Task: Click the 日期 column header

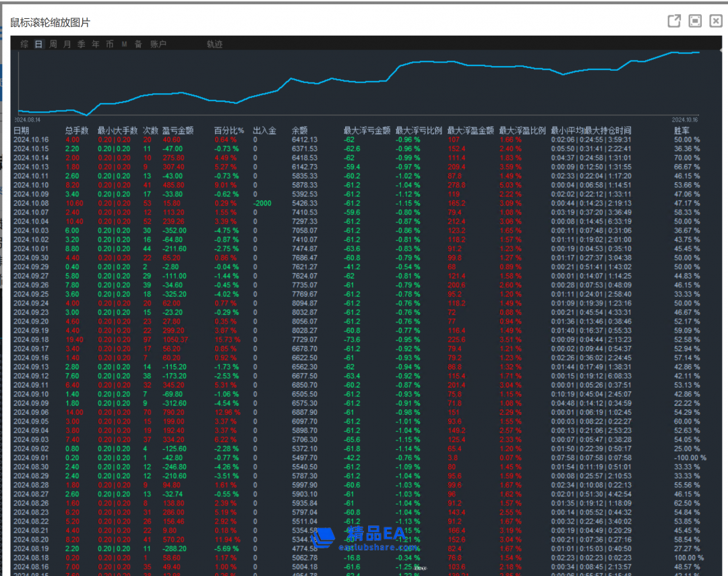Action: (x=22, y=130)
